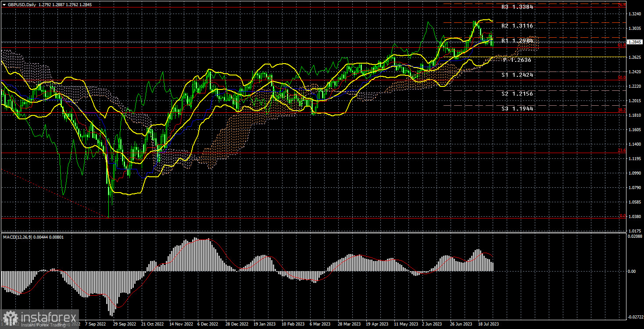Click the 1.1400 price axis value
This screenshot has width=644, height=329.
pyautogui.click(x=635, y=144)
